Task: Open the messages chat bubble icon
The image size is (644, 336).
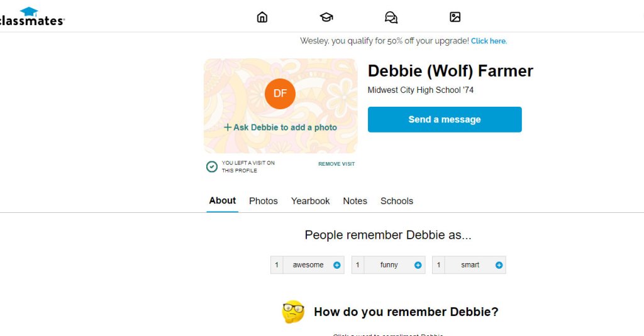Action: (x=391, y=17)
